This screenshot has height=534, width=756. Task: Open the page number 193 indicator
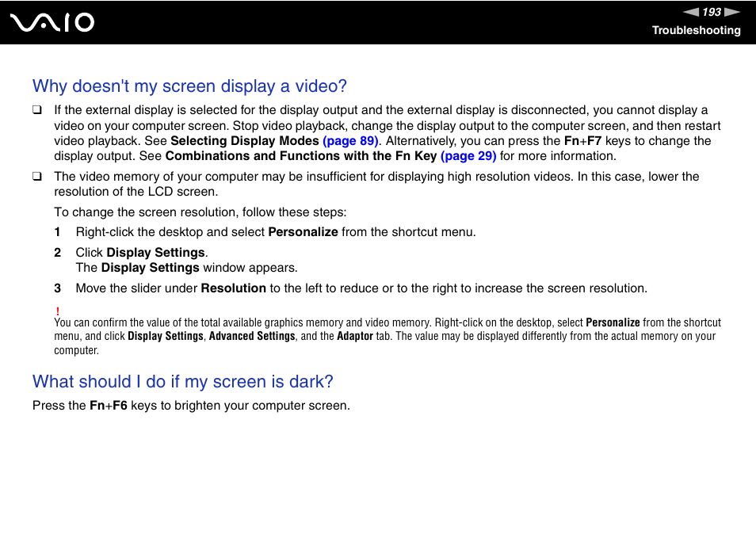711,12
